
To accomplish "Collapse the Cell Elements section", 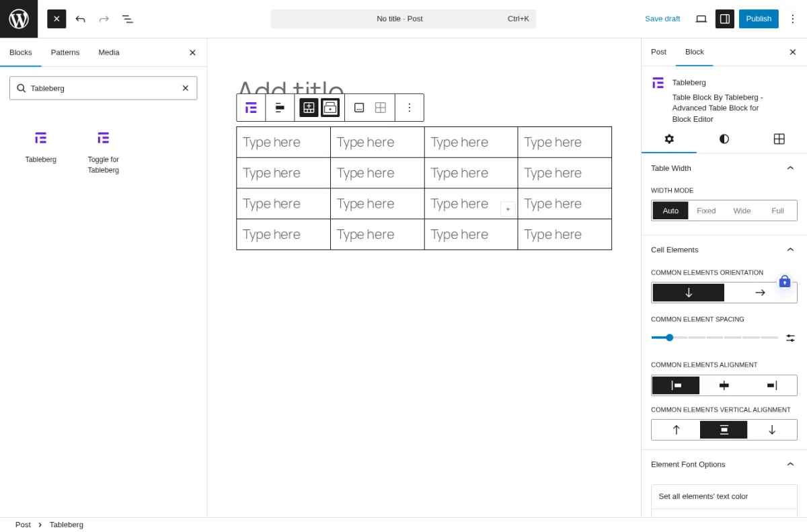I will click(724, 250).
